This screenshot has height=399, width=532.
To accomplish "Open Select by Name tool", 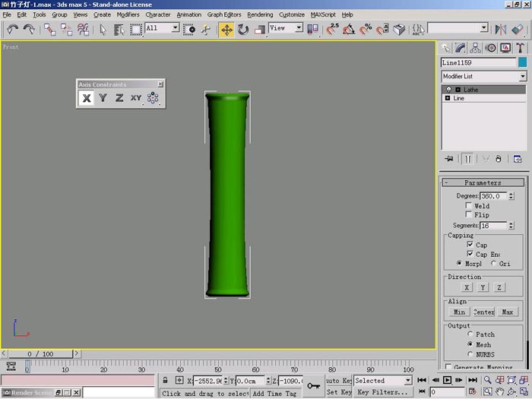I will click(x=119, y=30).
